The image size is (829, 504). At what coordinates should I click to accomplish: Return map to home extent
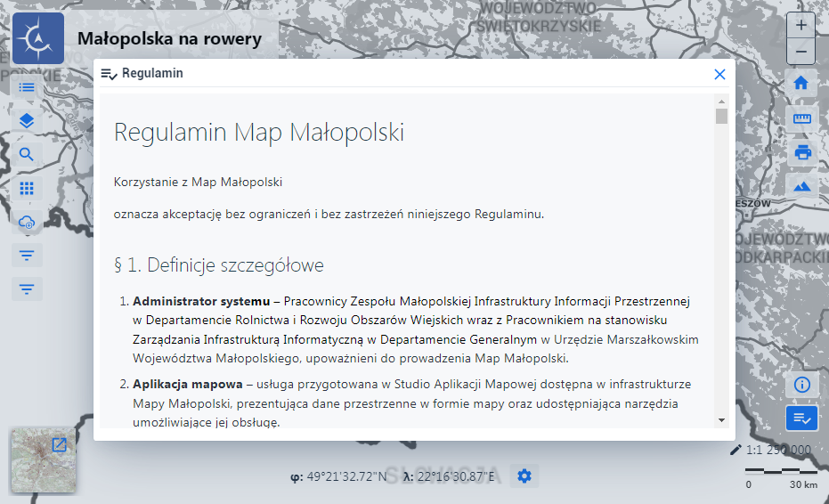(801, 83)
